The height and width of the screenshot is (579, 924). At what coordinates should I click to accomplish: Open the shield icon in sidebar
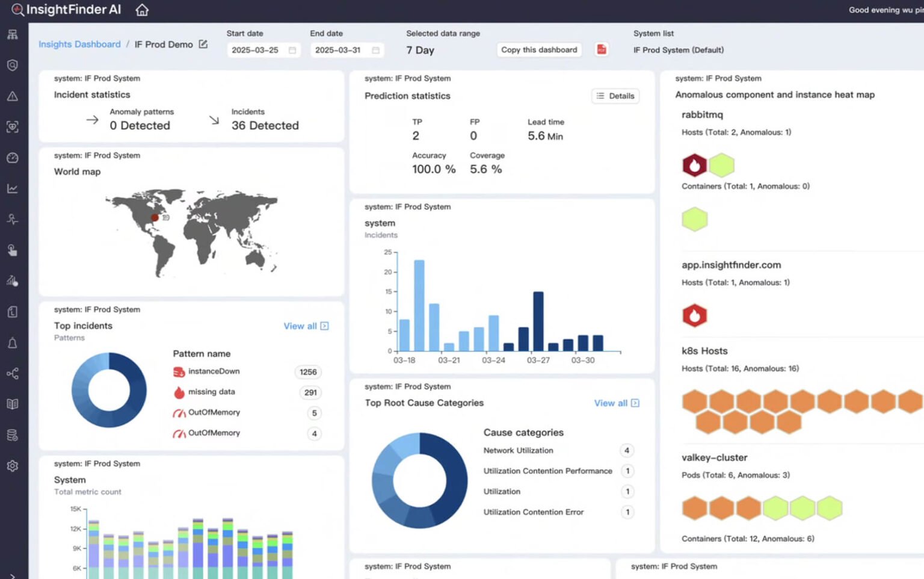(13, 65)
